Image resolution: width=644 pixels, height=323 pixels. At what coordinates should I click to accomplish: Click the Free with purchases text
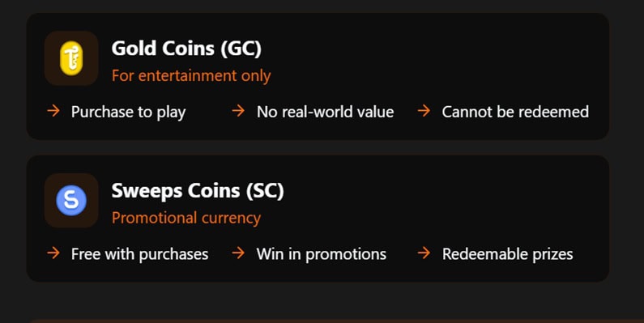click(139, 254)
